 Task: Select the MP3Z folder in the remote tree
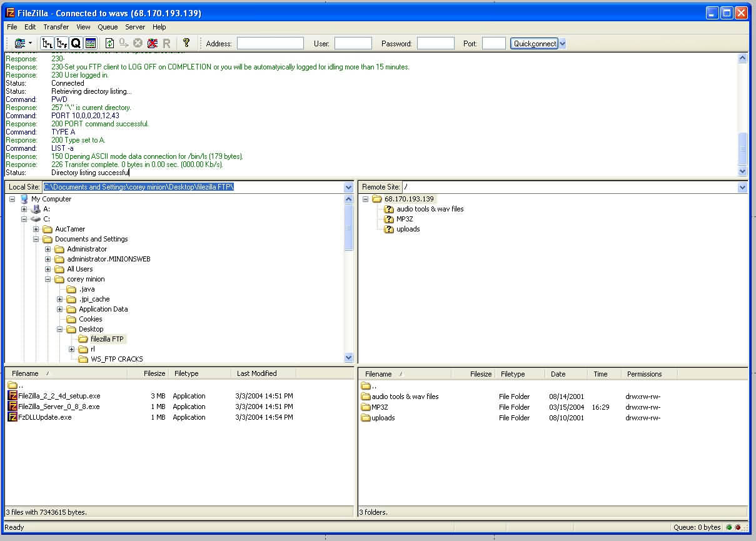[405, 219]
